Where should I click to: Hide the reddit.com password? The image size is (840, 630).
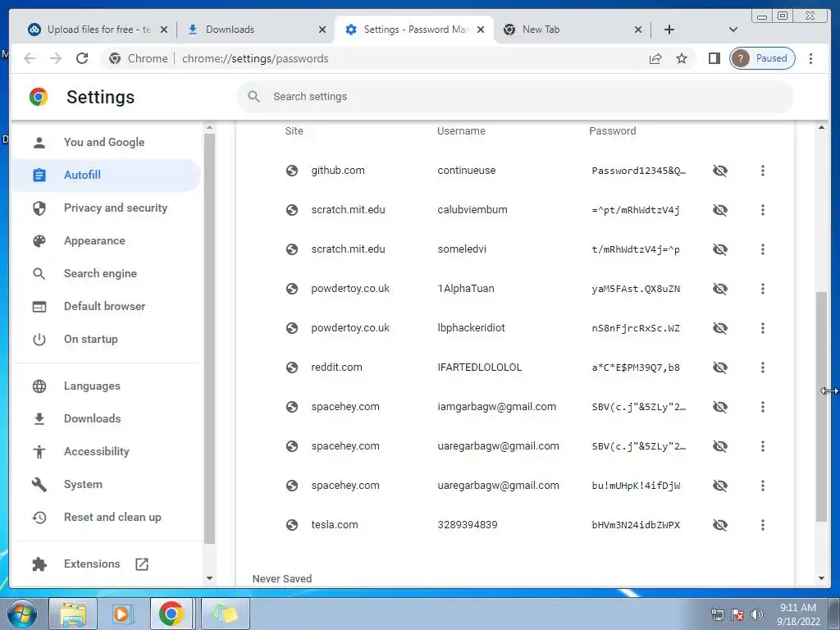720,367
